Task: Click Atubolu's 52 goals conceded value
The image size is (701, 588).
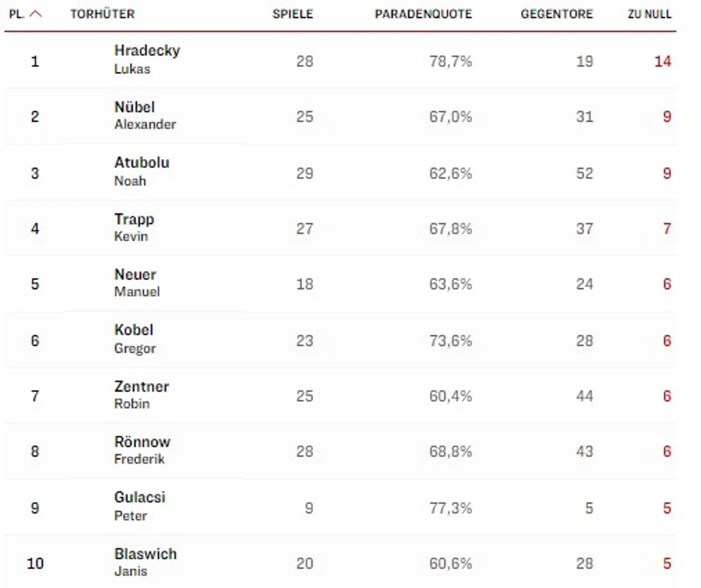Action: point(584,173)
